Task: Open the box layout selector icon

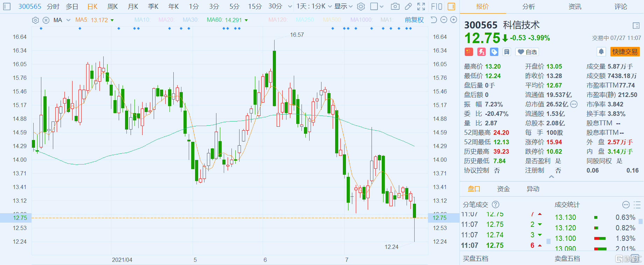Action: point(374,6)
